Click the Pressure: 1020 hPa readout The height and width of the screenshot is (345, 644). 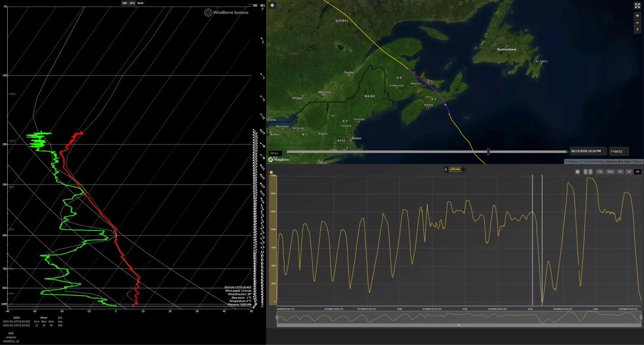pos(240,305)
